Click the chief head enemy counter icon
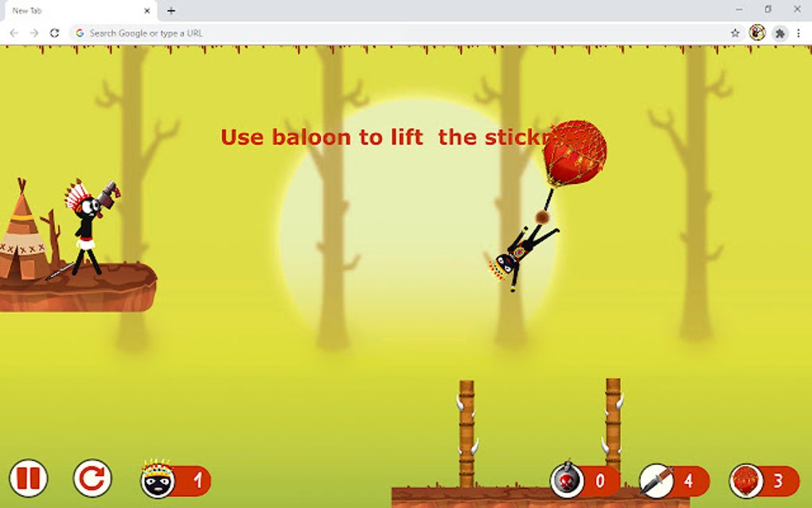 (x=159, y=480)
